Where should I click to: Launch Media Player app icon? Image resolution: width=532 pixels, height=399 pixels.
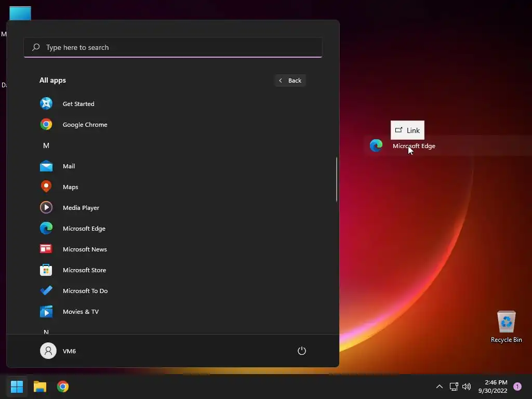coord(46,207)
